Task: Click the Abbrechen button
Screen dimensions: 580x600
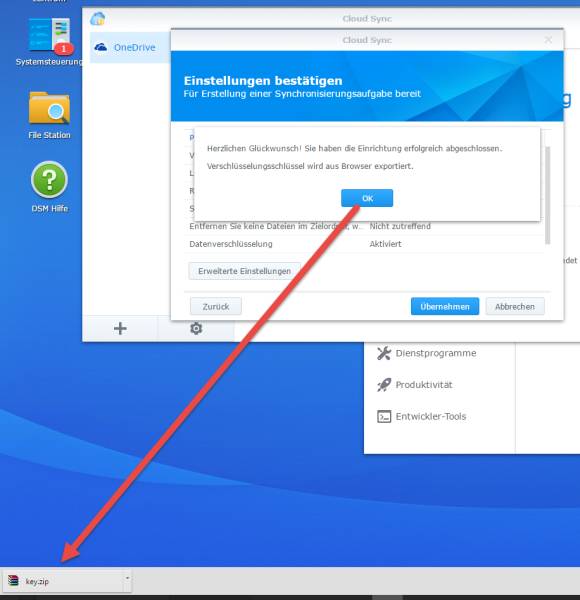Action: [515, 307]
